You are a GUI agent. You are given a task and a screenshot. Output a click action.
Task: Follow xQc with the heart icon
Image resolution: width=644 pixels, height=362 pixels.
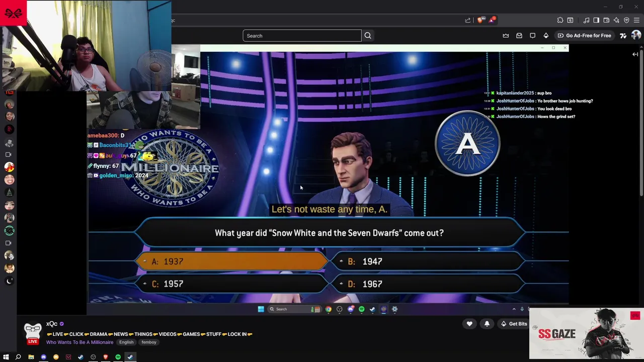coord(469,324)
